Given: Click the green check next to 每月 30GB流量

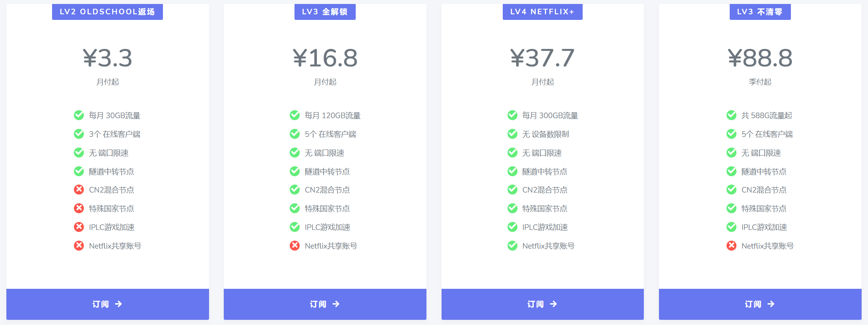Looking at the screenshot, I should 79,115.
